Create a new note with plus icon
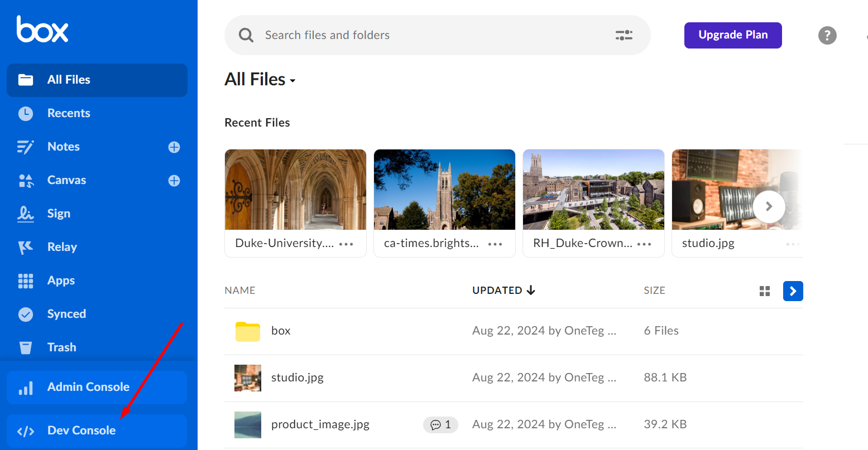This screenshot has width=868, height=450. tap(174, 147)
